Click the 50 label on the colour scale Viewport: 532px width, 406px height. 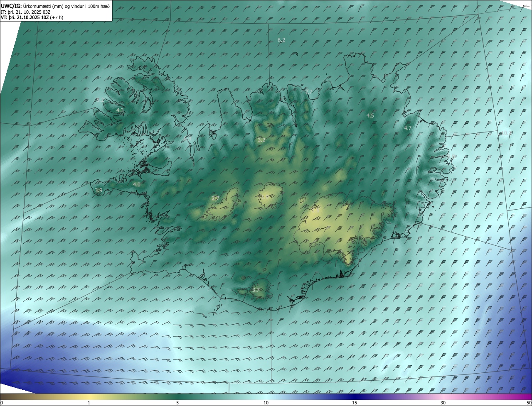click(529, 403)
